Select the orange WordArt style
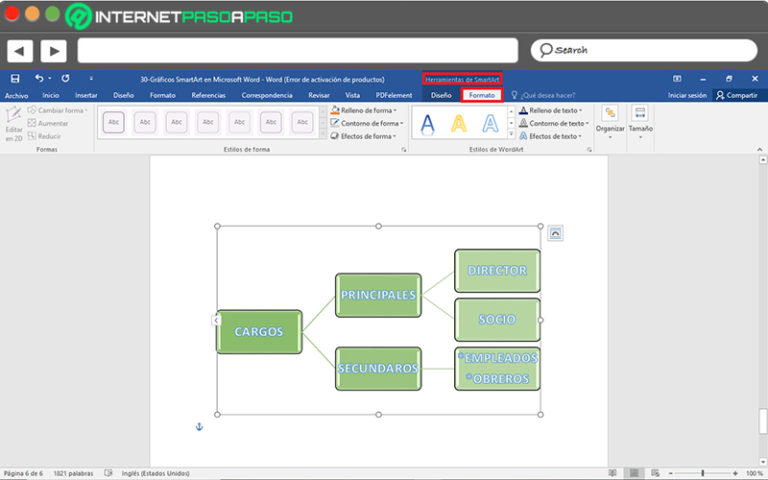This screenshot has height=480, width=768. 458,123
